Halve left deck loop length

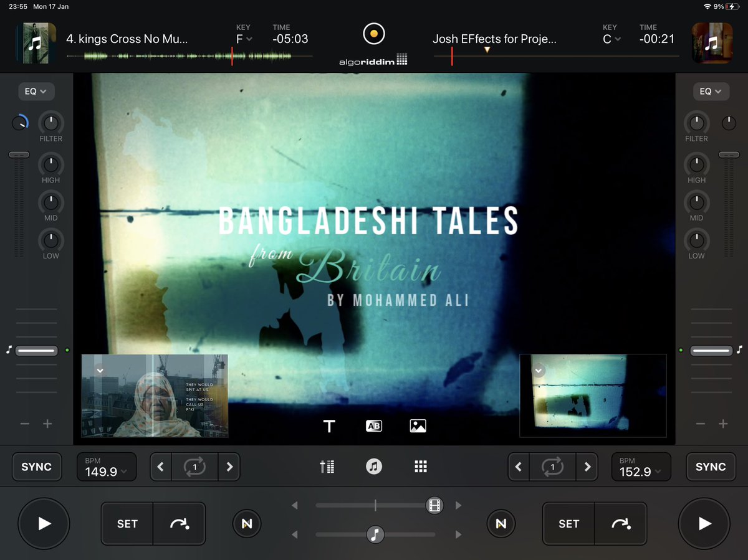pos(160,467)
